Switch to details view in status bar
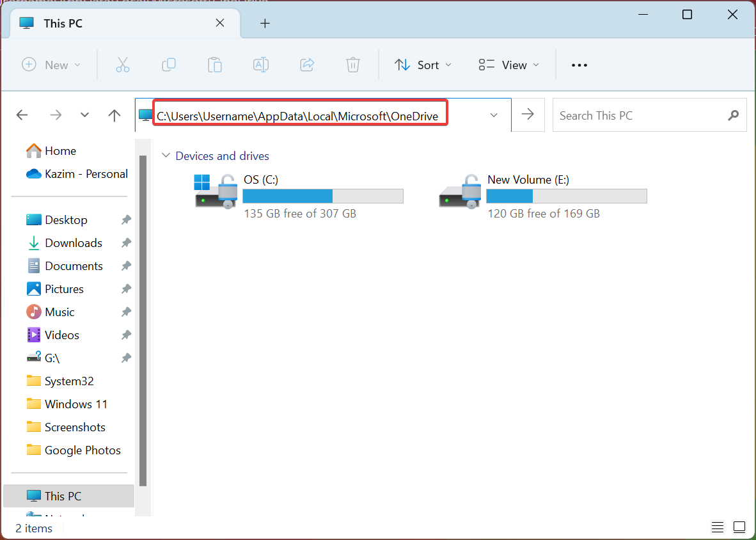Screen dimensions: 756x540 tap(718, 527)
